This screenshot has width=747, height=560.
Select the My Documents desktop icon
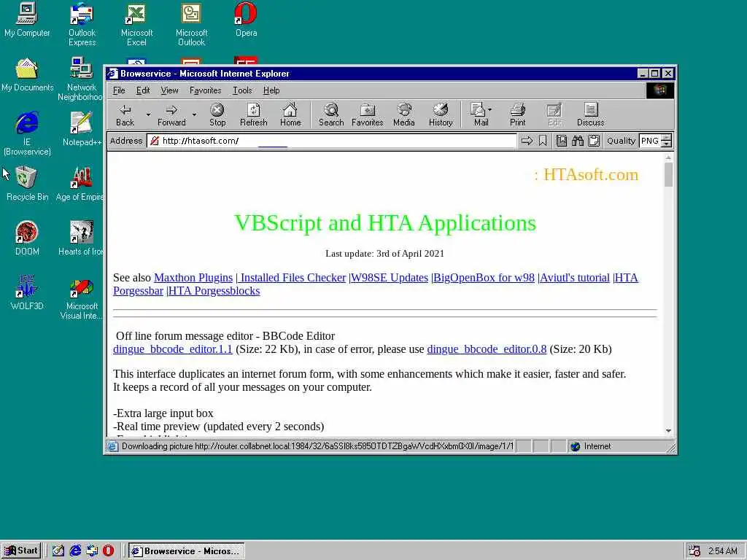click(27, 75)
